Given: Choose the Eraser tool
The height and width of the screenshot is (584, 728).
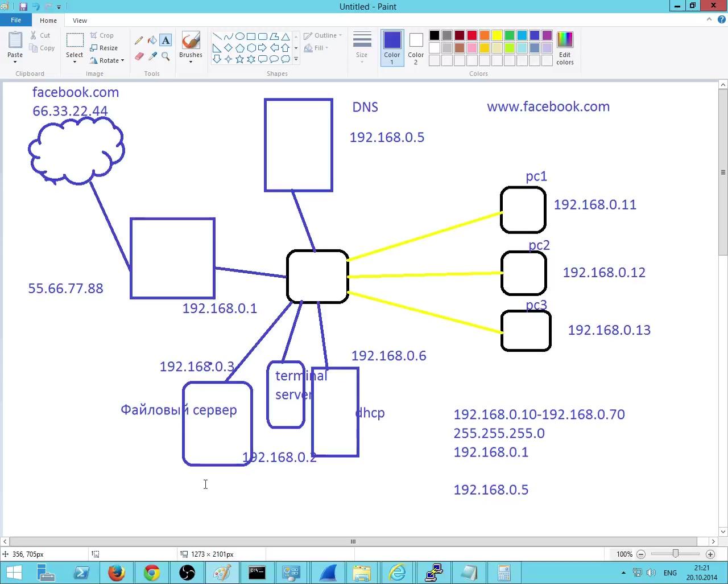Looking at the screenshot, I should 139,56.
